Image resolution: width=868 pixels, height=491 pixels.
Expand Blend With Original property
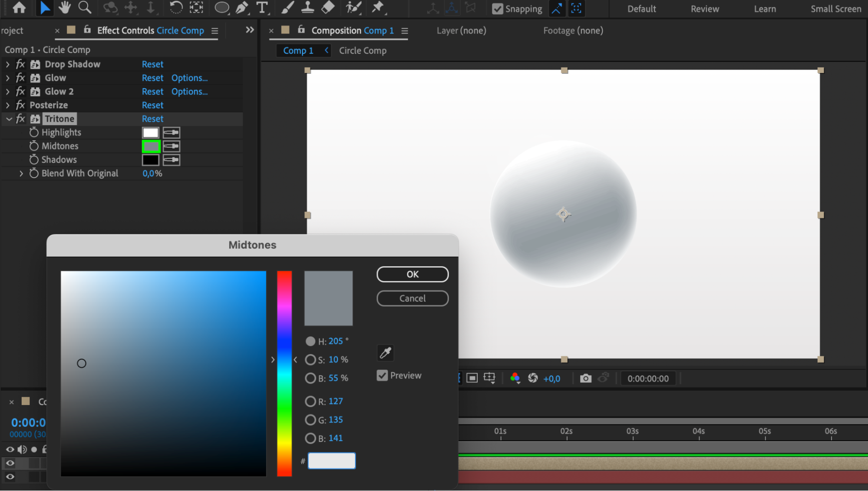(x=21, y=173)
